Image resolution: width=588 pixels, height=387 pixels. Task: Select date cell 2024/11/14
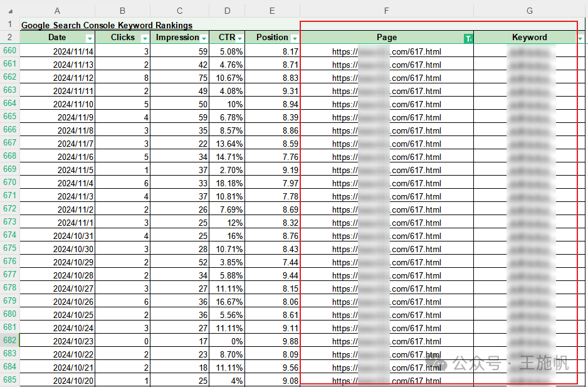[58, 51]
